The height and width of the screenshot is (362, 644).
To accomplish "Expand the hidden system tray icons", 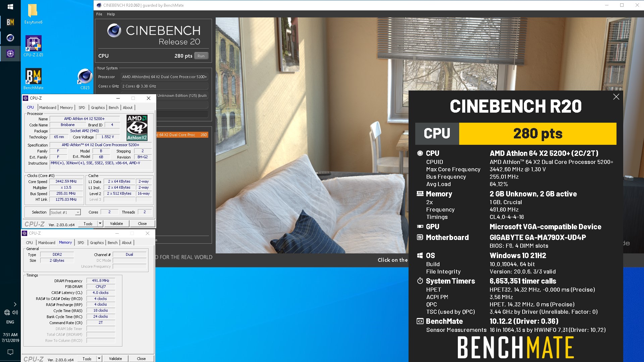I will coord(15,304).
